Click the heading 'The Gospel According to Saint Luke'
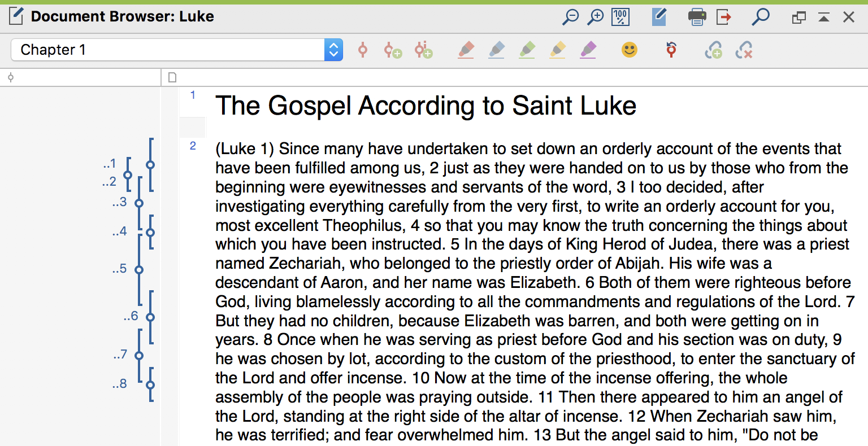Image resolution: width=868 pixels, height=446 pixels. 426,106
